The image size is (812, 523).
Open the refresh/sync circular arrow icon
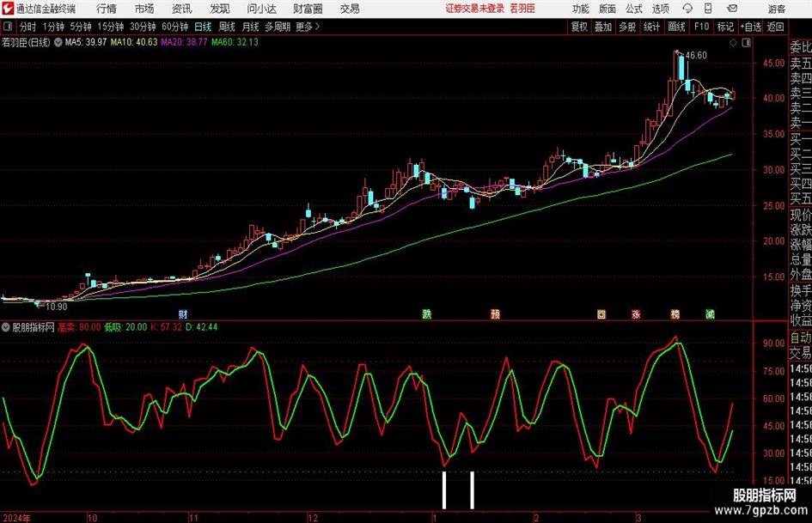pyautogui.click(x=687, y=9)
